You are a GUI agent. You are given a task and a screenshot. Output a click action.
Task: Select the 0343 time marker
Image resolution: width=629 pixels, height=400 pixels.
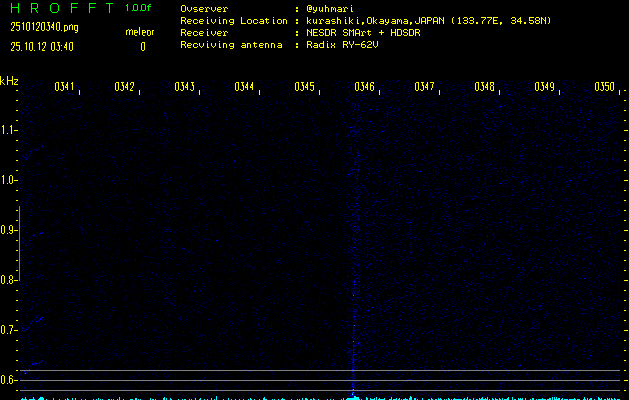click(184, 88)
